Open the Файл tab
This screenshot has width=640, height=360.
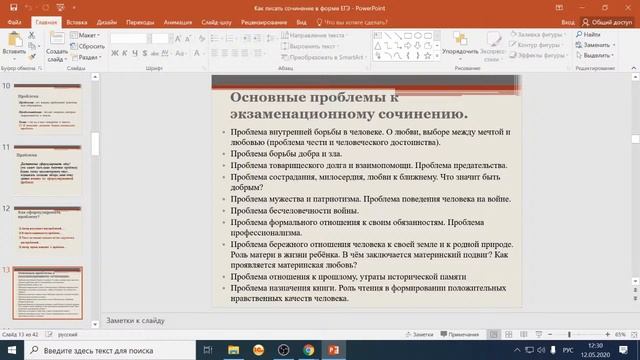(14, 22)
